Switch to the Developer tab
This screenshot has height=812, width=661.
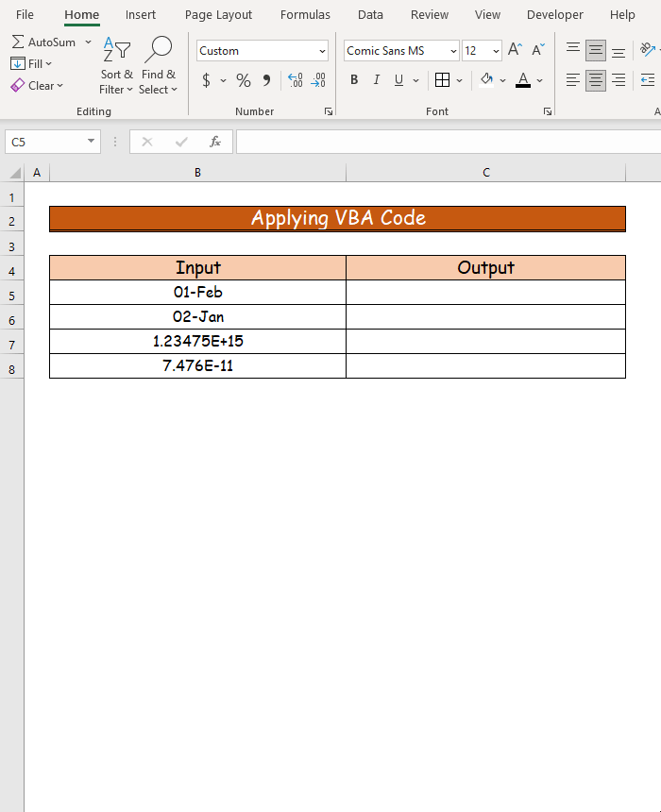click(x=555, y=14)
